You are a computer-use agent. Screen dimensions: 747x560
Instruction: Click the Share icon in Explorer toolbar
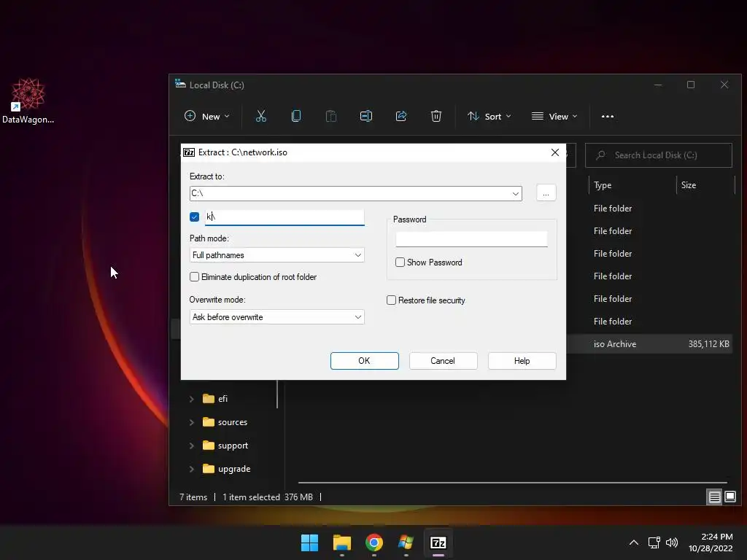click(401, 116)
